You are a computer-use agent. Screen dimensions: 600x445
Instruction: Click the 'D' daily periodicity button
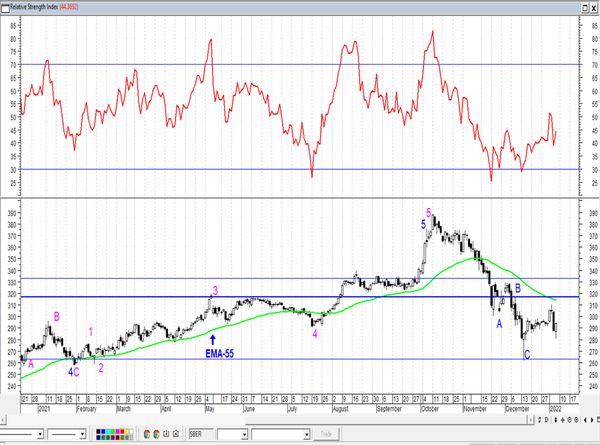point(547,420)
